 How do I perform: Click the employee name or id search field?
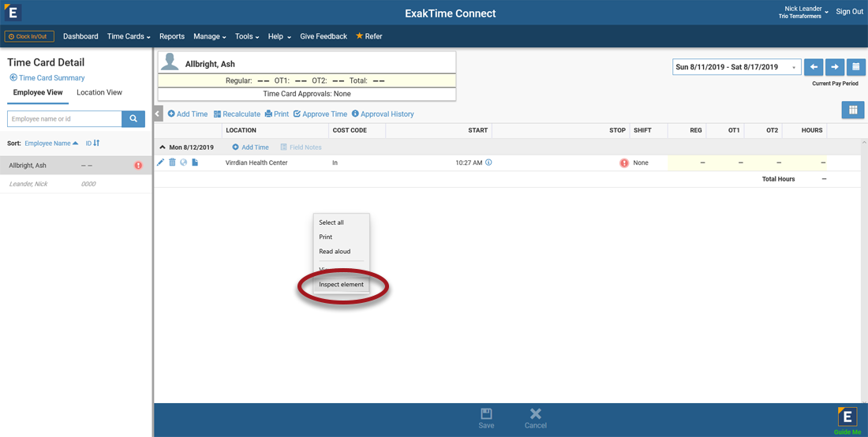64,119
